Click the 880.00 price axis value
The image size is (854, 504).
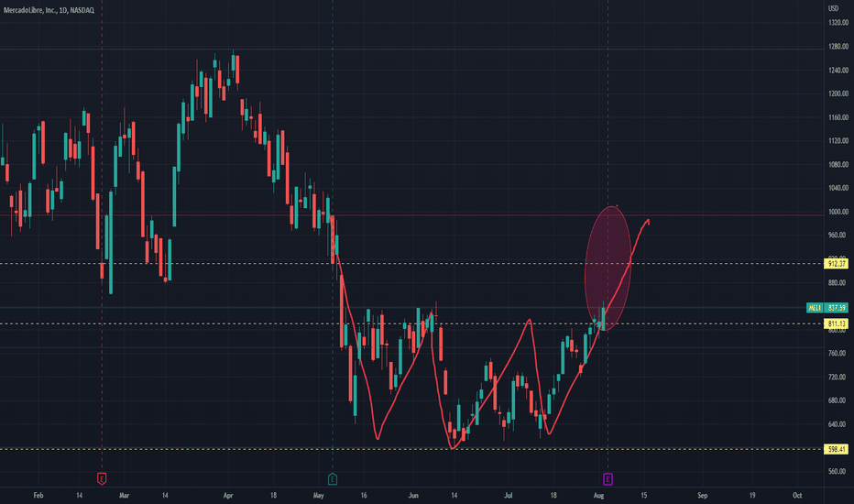click(x=838, y=283)
